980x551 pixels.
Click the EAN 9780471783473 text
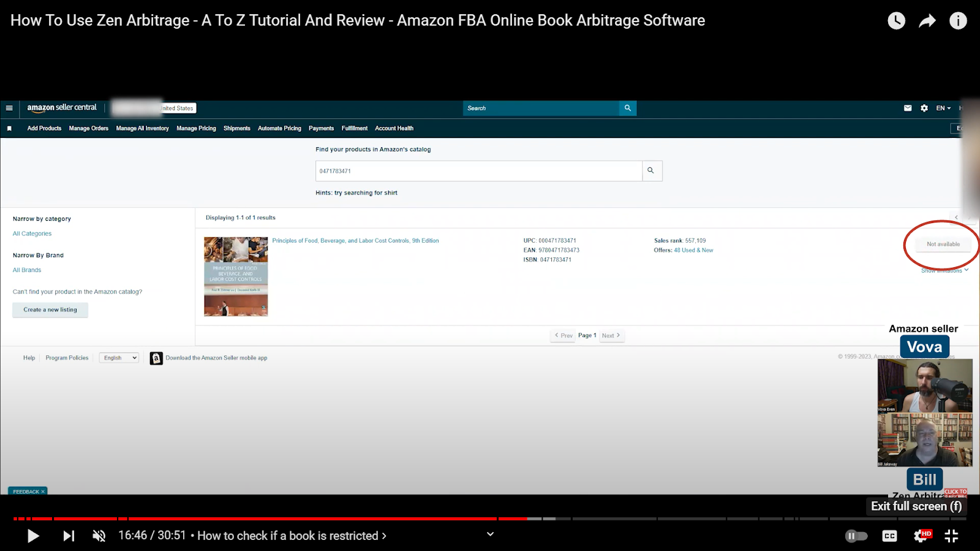(x=551, y=250)
